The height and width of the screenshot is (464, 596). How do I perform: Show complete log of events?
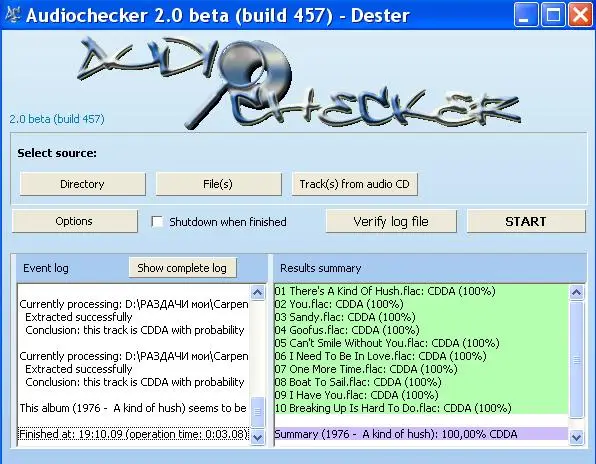pyautogui.click(x=182, y=268)
